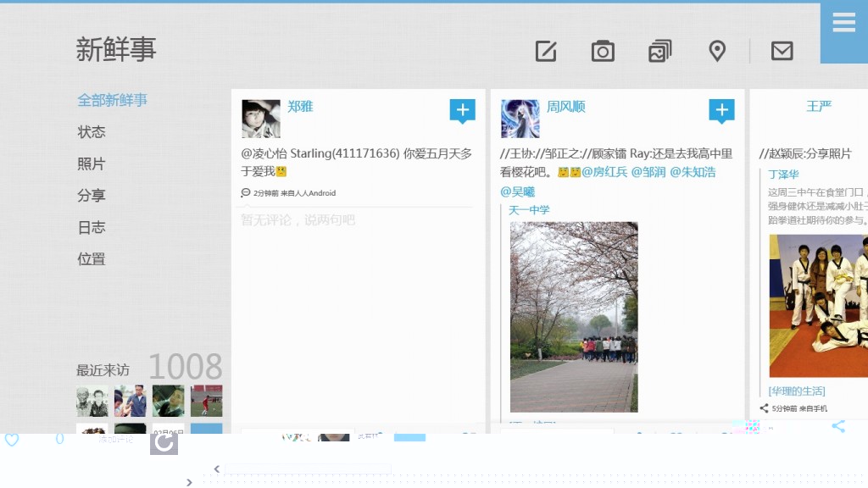Open the photo album gallery icon
868x488 pixels.
point(659,51)
